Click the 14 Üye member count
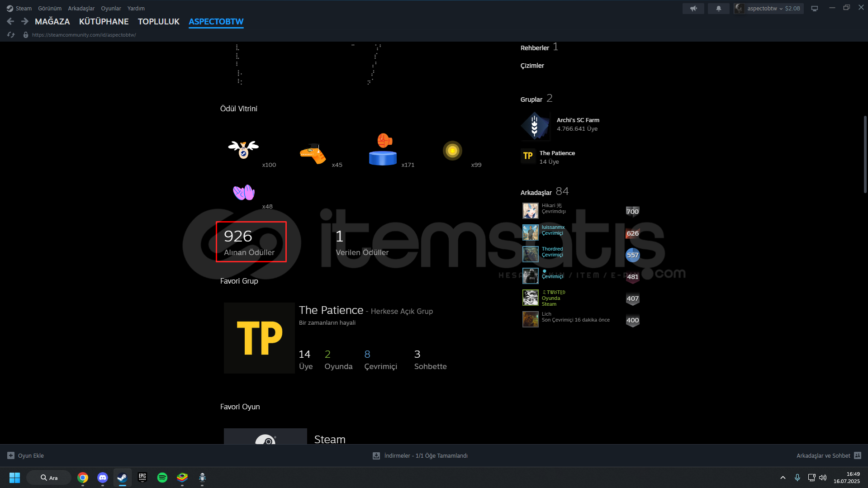The height and width of the screenshot is (488, 868). 306,360
